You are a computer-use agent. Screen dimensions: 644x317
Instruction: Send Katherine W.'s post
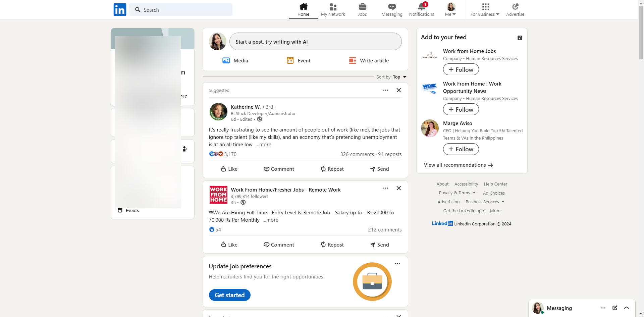point(379,169)
